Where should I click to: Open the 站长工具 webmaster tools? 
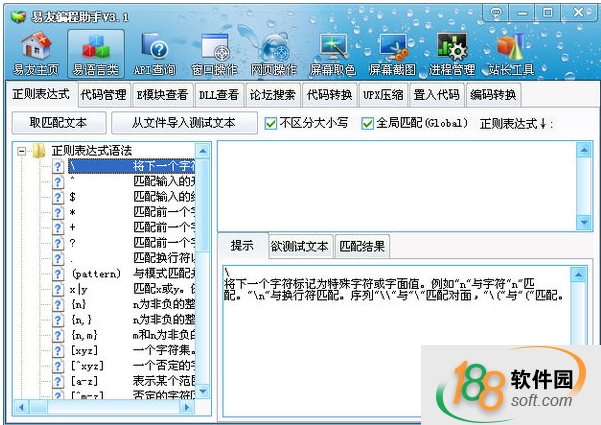pos(511,54)
